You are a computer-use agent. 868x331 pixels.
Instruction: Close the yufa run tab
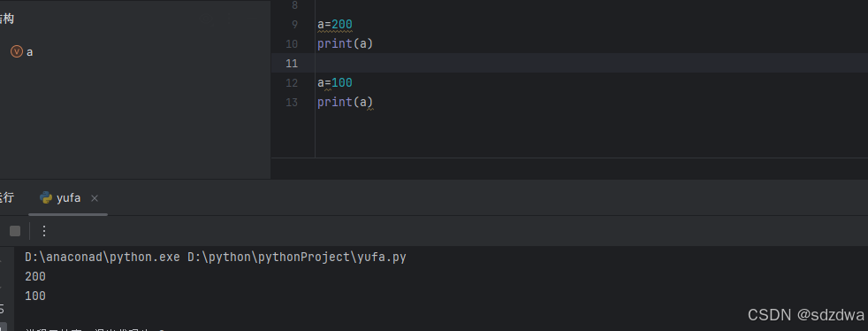(94, 198)
